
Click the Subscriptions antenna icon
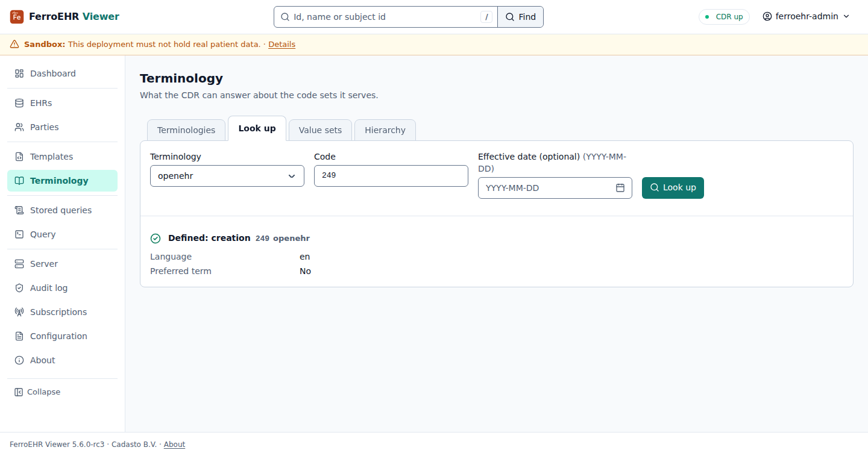(x=19, y=312)
